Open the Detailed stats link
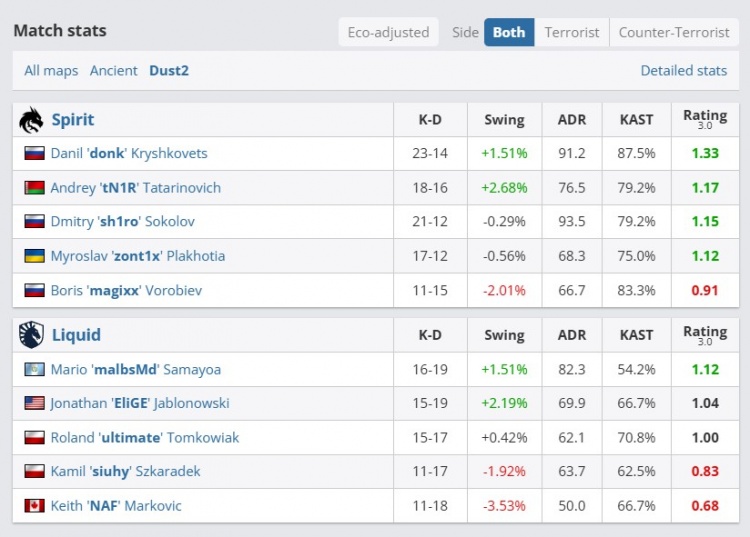 [683, 71]
